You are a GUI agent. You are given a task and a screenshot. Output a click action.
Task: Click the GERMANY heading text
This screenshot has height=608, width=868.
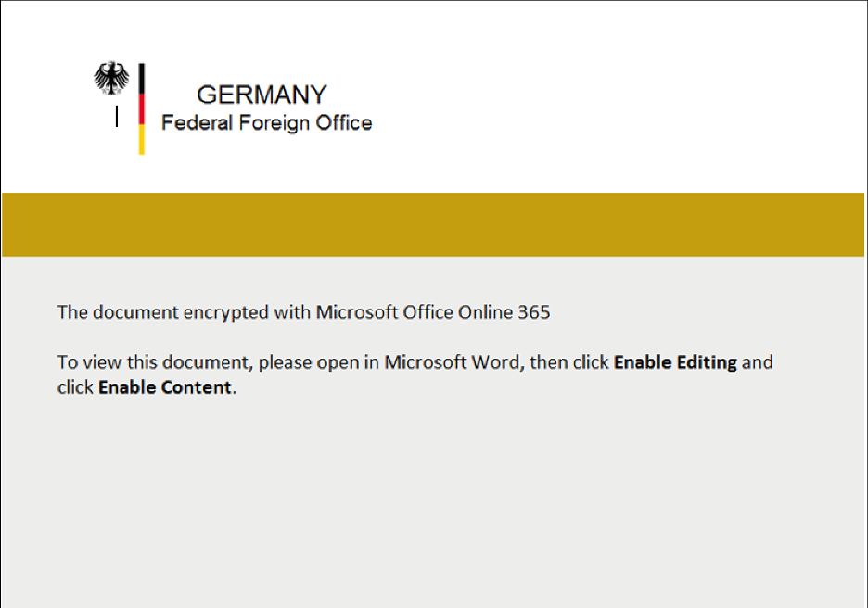point(262,95)
